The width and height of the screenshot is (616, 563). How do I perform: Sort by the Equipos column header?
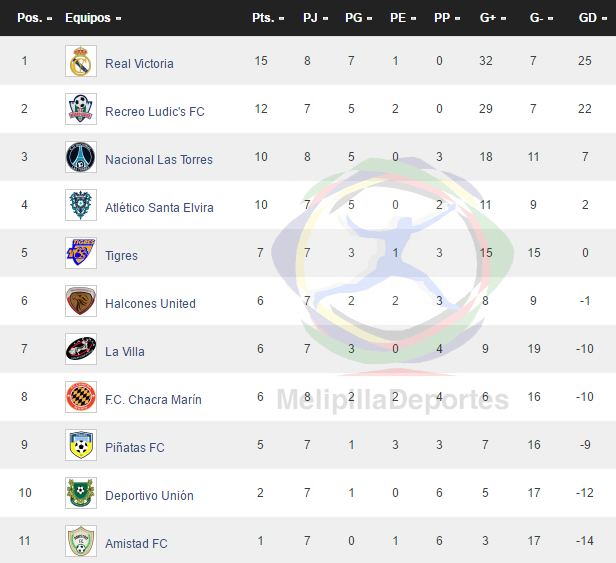(x=93, y=18)
